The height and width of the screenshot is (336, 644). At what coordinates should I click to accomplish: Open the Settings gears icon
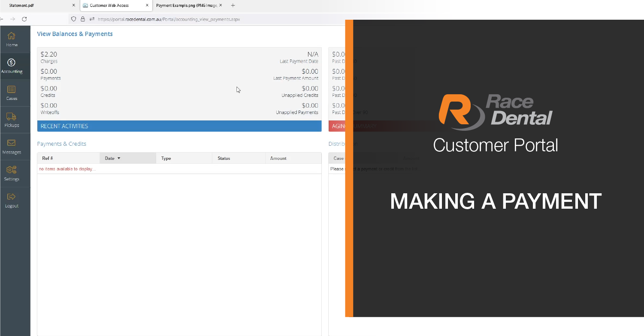pyautogui.click(x=12, y=170)
